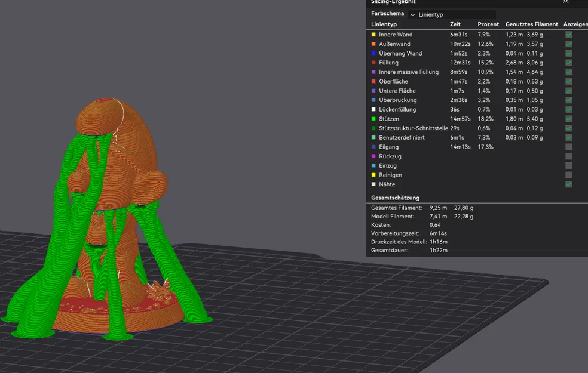
Task: Collapse the Slicing-Ergebnis panel
Action: point(565,2)
